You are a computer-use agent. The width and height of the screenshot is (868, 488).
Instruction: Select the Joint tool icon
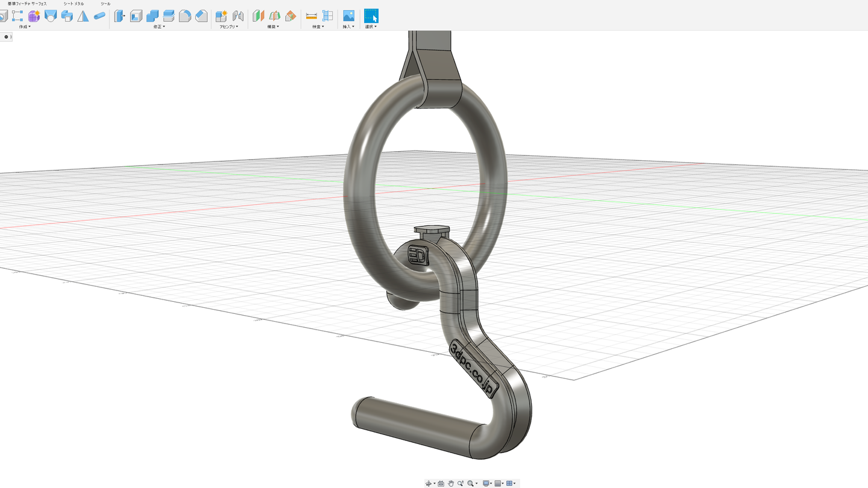238,16
